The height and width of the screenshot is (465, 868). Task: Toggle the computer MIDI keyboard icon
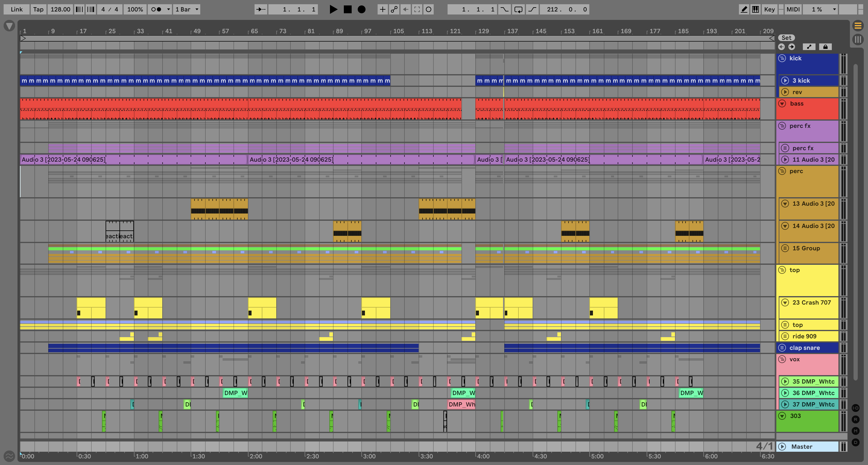[756, 9]
